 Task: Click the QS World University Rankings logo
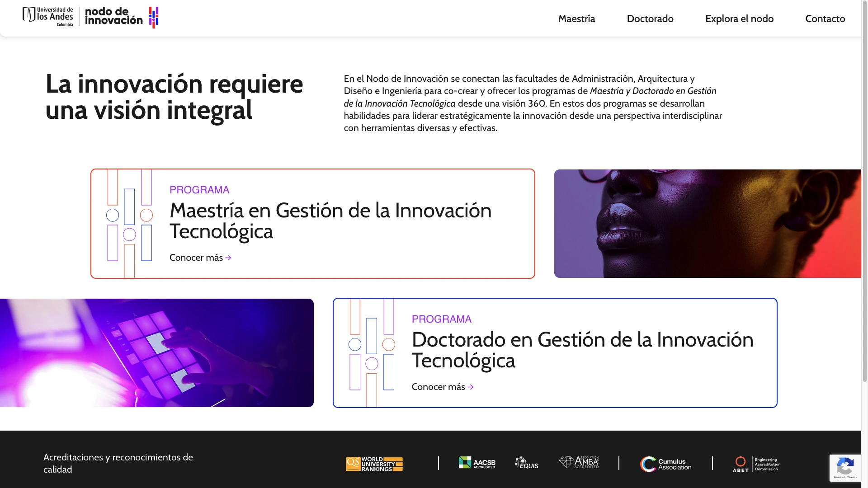(374, 464)
